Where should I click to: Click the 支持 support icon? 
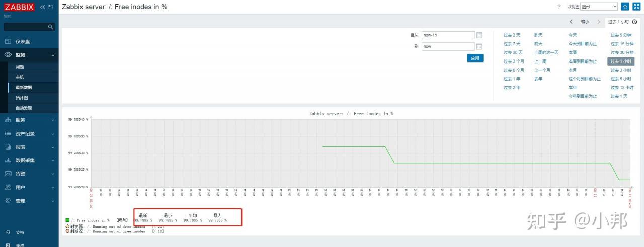[8, 232]
